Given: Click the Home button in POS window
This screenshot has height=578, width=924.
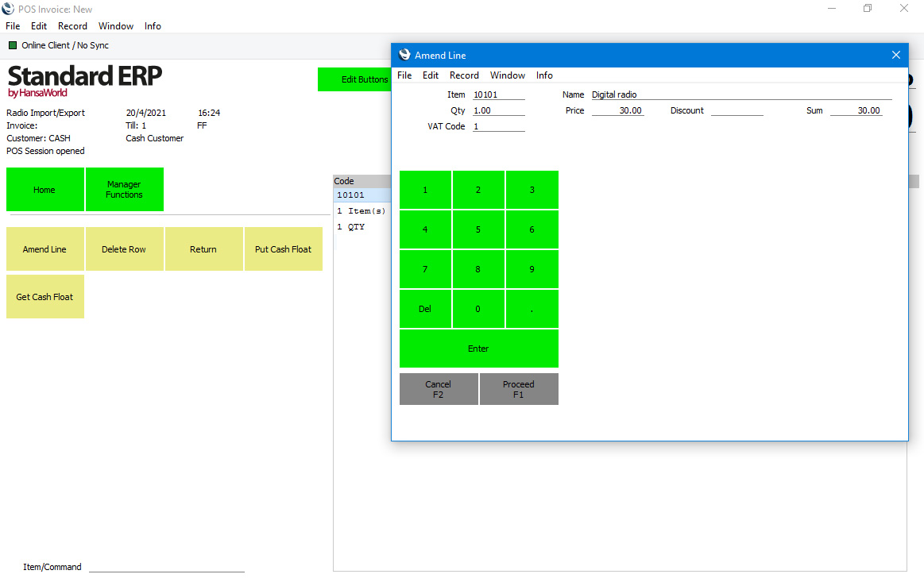Looking at the screenshot, I should pos(44,190).
